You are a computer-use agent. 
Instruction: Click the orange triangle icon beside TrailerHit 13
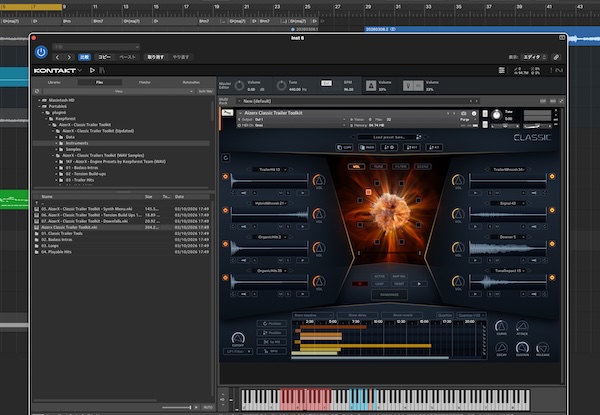pos(317,181)
